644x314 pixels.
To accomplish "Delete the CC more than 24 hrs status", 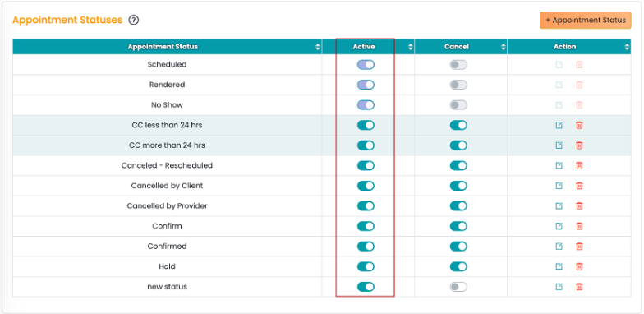I will point(579,145).
